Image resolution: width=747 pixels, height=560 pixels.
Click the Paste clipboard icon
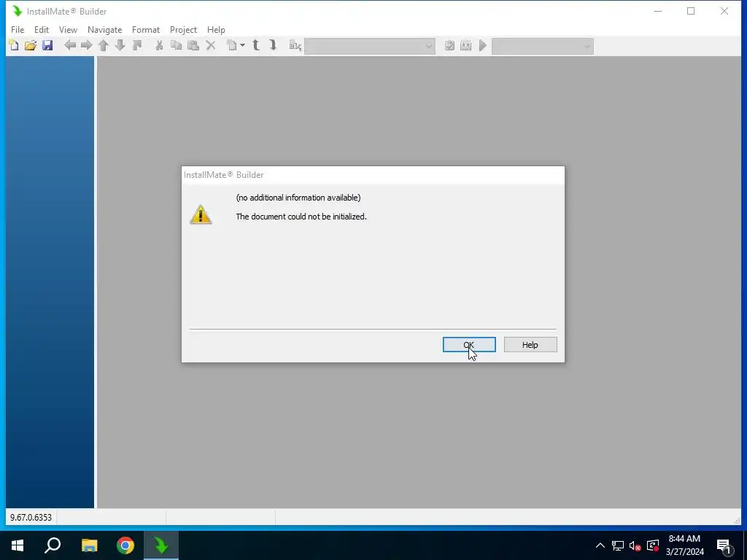click(x=193, y=46)
